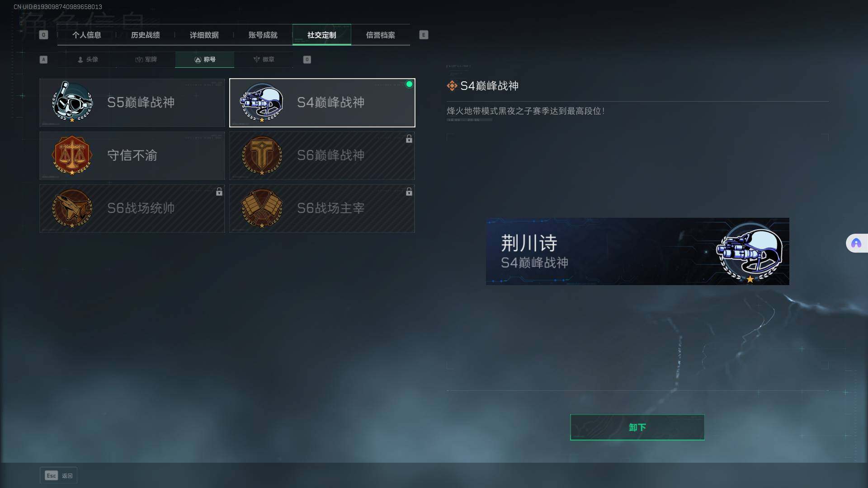Viewport: 868px width, 488px height.
Task: Click the S4巅峰战神 helmet badge icon
Action: pos(262,102)
